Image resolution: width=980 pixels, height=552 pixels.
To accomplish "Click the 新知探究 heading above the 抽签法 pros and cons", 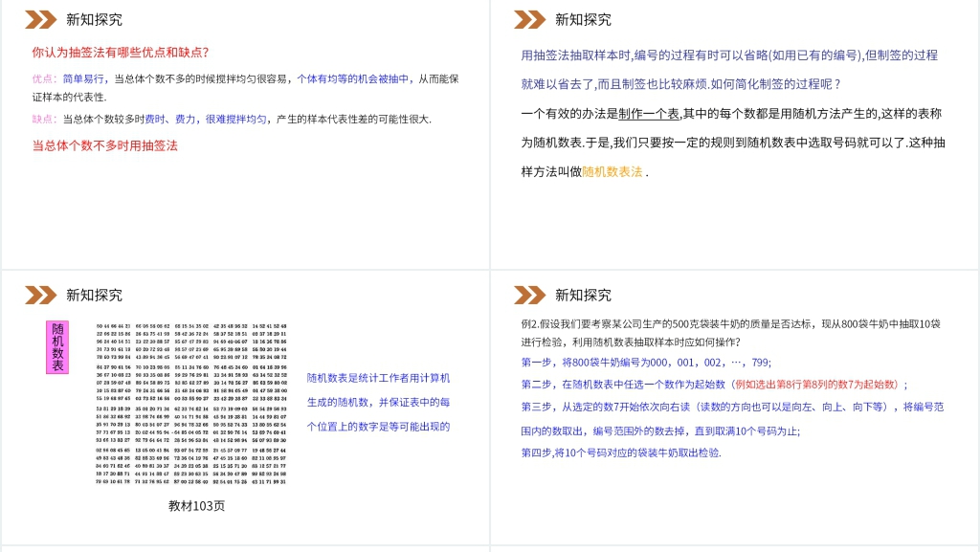I will 95,20.
